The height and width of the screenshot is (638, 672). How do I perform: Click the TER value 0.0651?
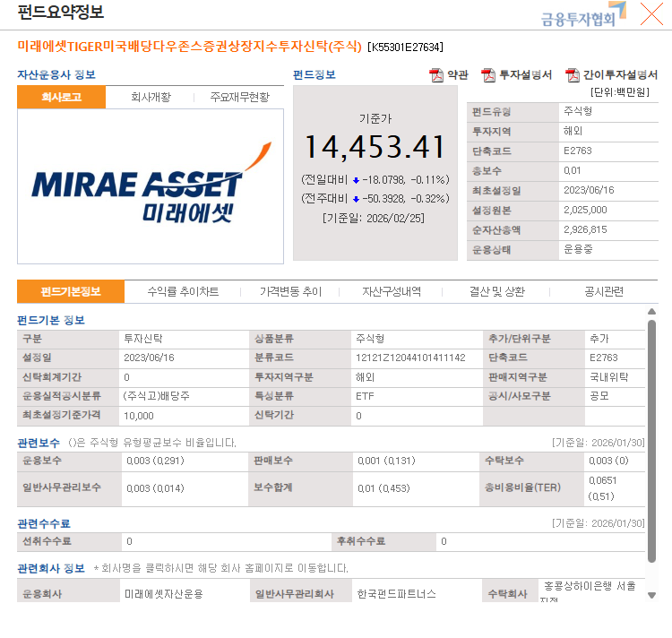coord(603,481)
